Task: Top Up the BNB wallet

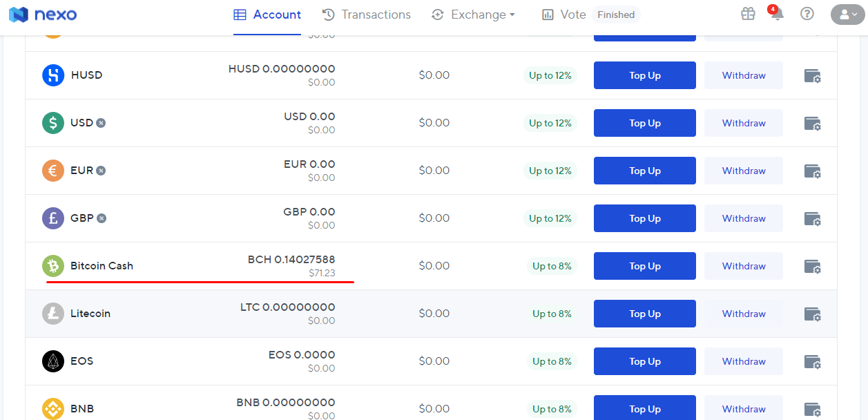Action: (x=645, y=408)
